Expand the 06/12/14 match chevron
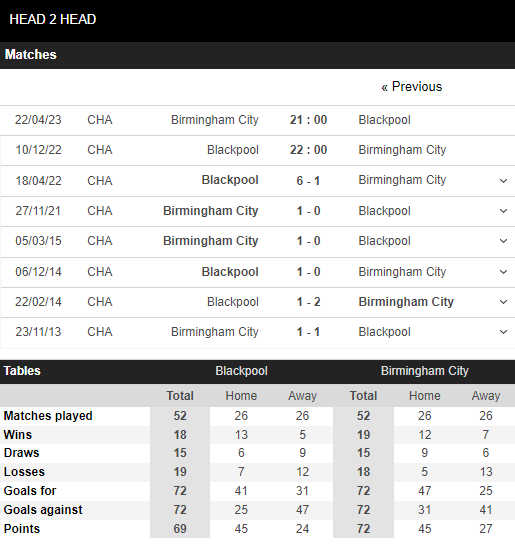The width and height of the screenshot is (515, 555). point(503,272)
